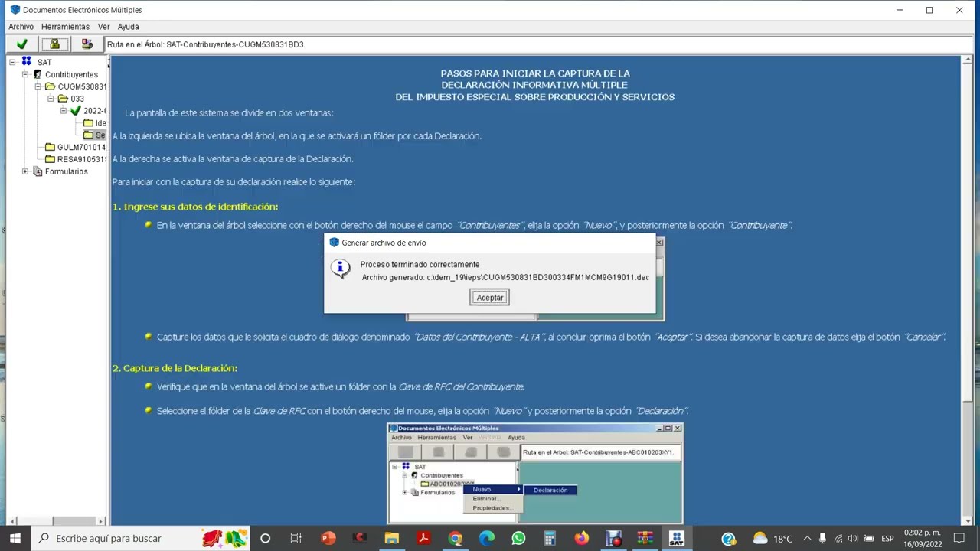Open Microsoft Edge from the taskbar
980x551 pixels.
(x=486, y=538)
